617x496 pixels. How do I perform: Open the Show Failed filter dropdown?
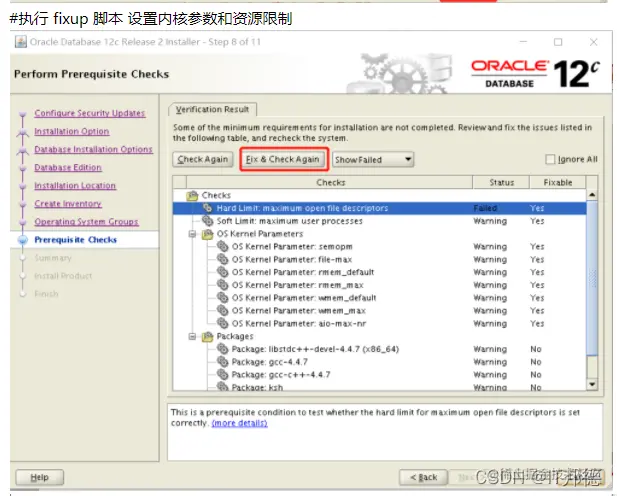pos(373,159)
